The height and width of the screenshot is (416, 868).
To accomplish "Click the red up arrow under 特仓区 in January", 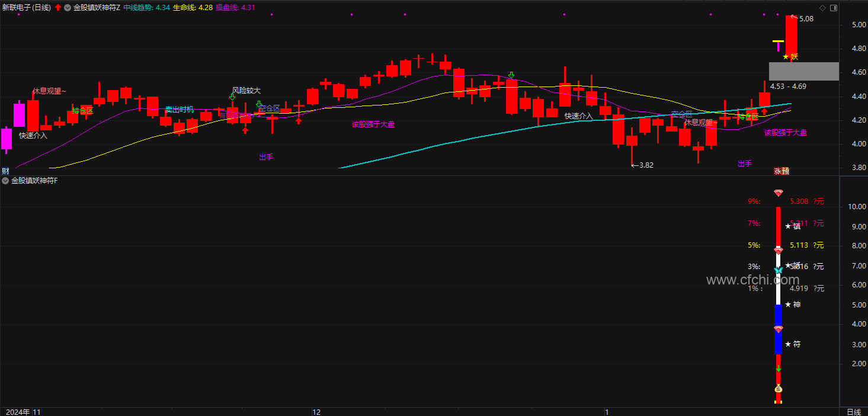I will pos(764,111).
